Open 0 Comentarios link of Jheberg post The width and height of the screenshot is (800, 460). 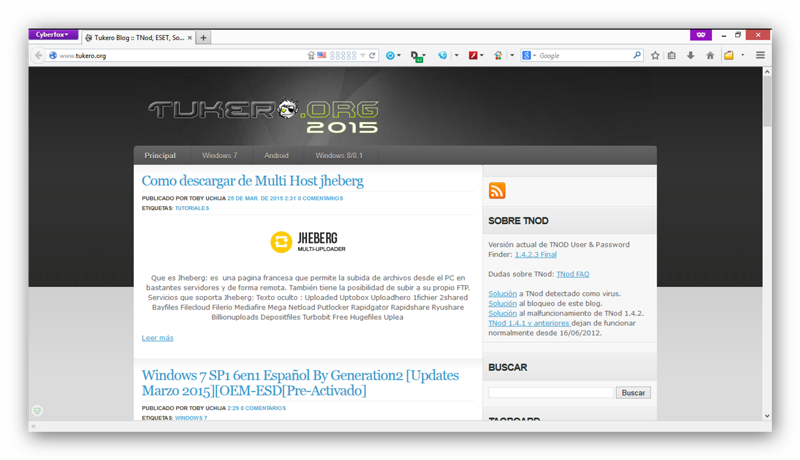tap(320, 198)
